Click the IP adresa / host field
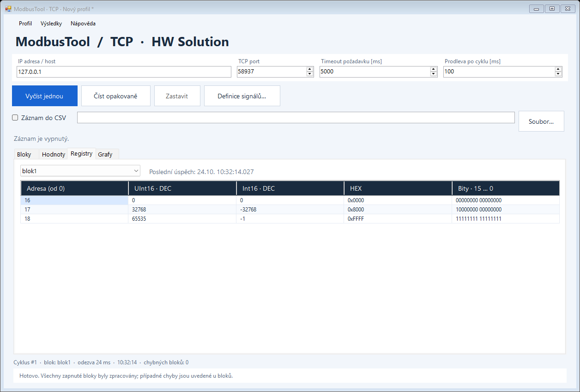Screen dimensions: 580x392 [x=124, y=72]
